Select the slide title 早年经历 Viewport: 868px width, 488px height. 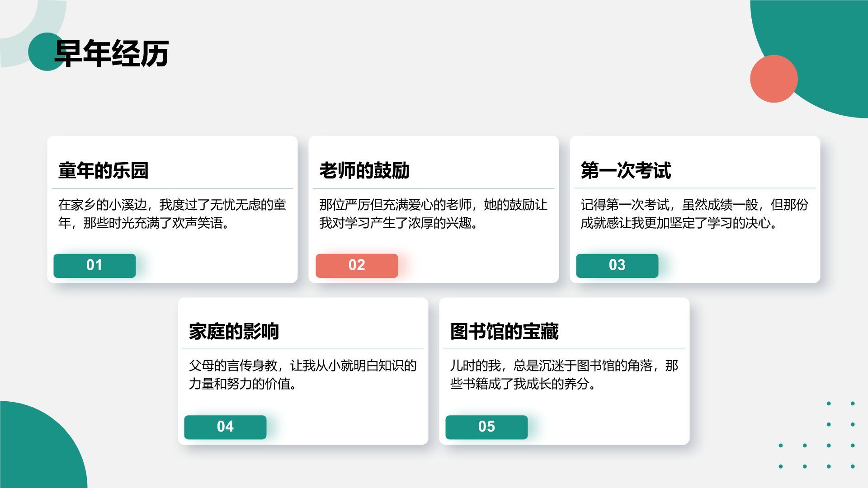tap(112, 54)
